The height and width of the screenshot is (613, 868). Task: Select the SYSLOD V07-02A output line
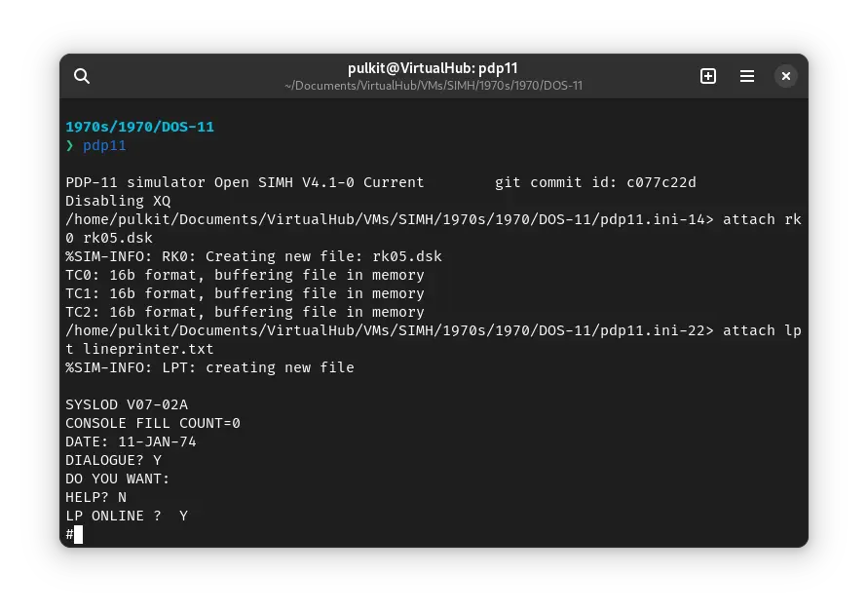127,404
